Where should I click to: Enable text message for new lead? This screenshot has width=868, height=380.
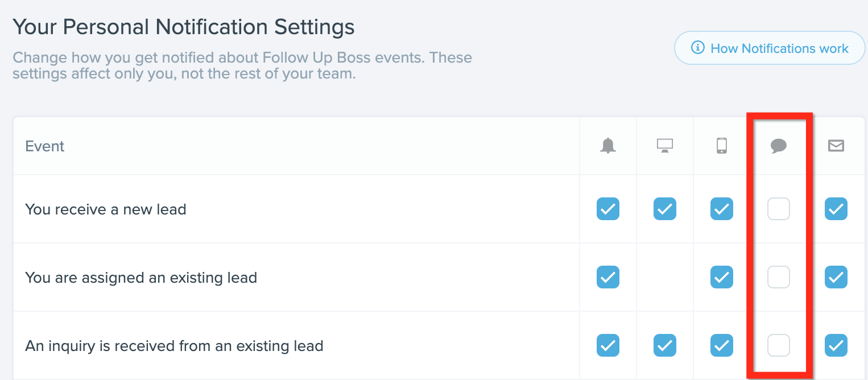pyautogui.click(x=779, y=209)
